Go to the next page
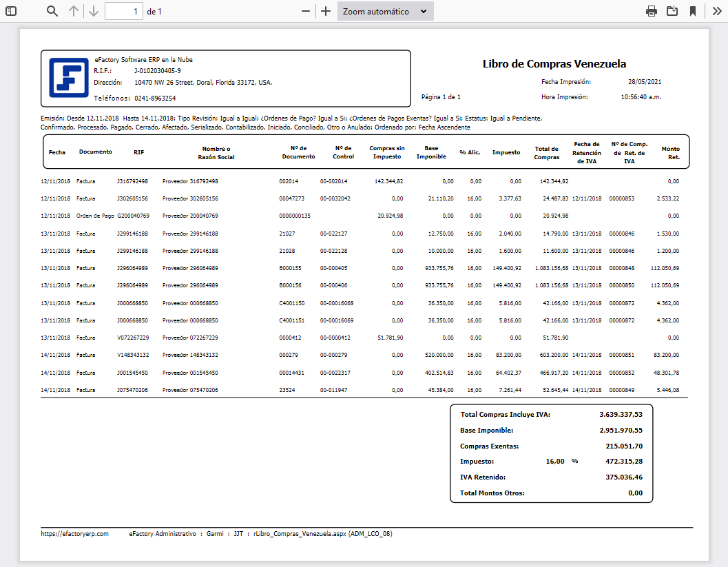 94,11
